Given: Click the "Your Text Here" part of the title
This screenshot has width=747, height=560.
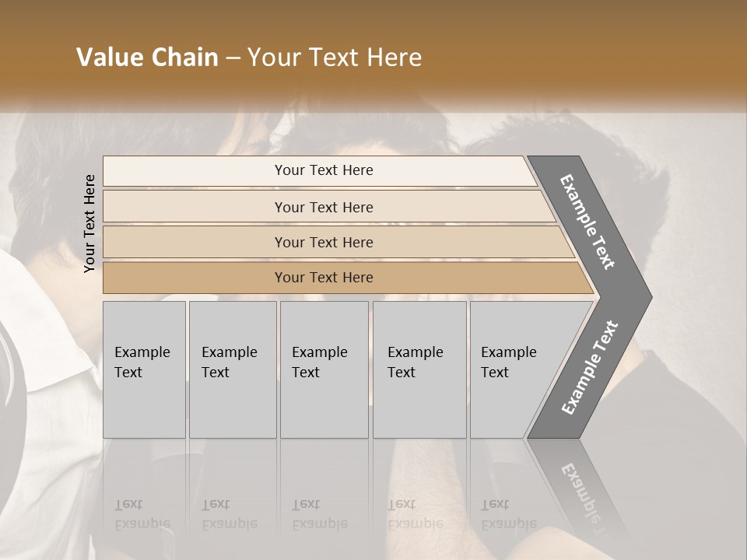Looking at the screenshot, I should tap(335, 57).
